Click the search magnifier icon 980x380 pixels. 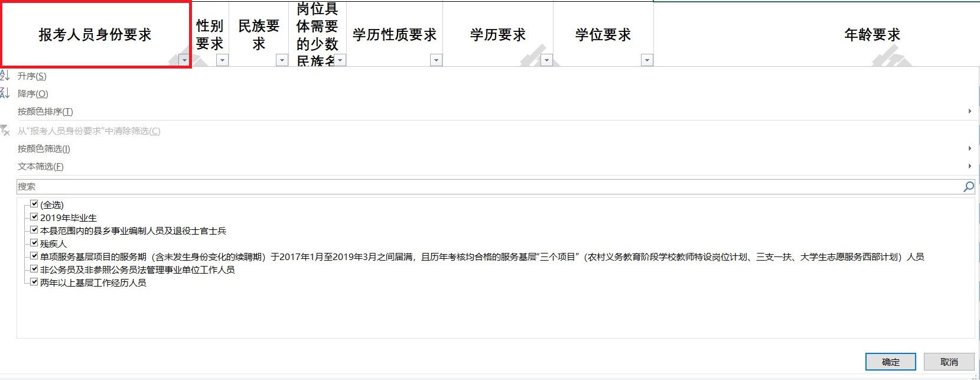coord(968,187)
